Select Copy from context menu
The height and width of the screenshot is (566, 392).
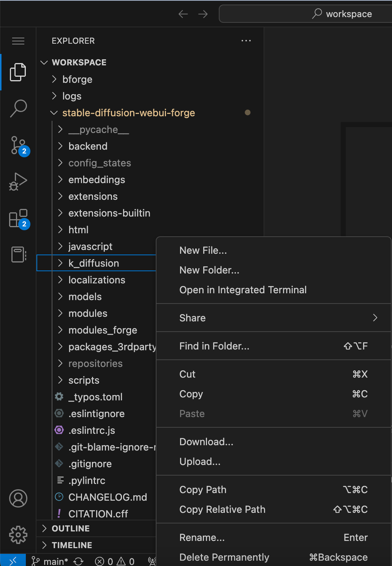coord(274,394)
